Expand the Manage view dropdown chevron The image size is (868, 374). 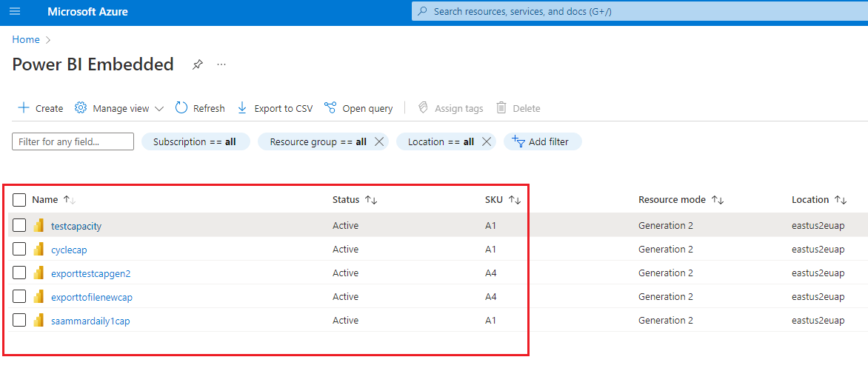(159, 109)
